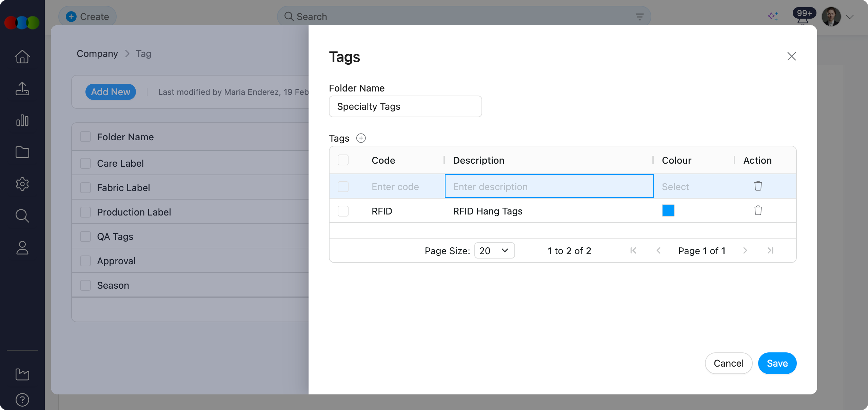
Task: Open the settings gear in sidebar
Action: (x=22, y=184)
